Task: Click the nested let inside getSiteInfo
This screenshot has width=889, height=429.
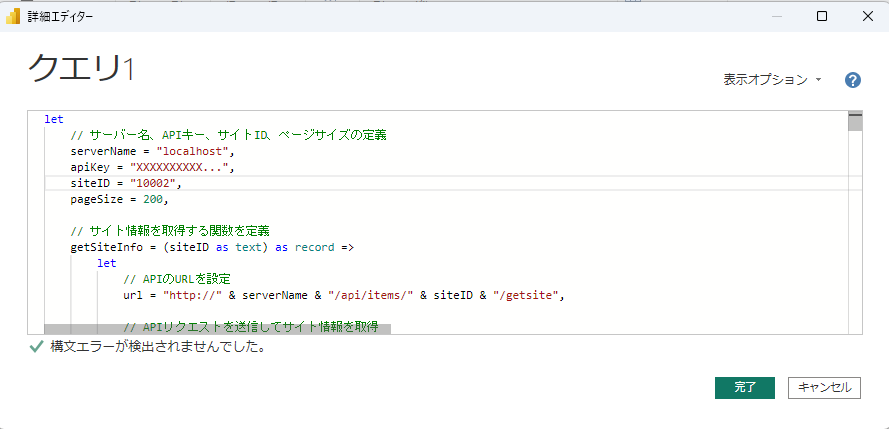Action: tap(107, 264)
